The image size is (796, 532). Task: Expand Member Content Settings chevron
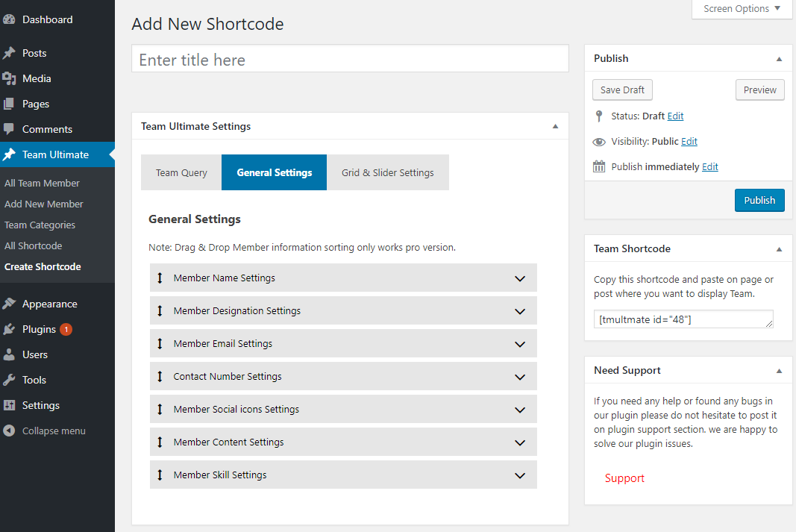point(520,442)
